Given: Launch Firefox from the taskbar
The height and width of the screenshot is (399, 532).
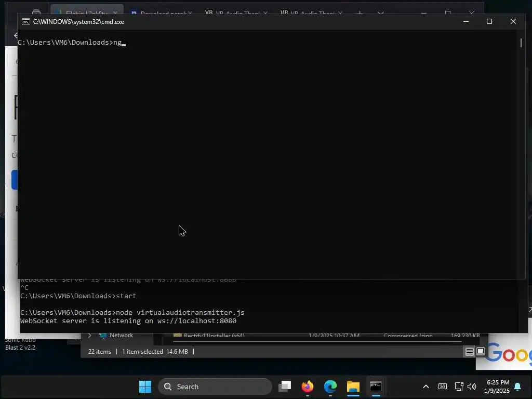Looking at the screenshot, I should click(308, 387).
